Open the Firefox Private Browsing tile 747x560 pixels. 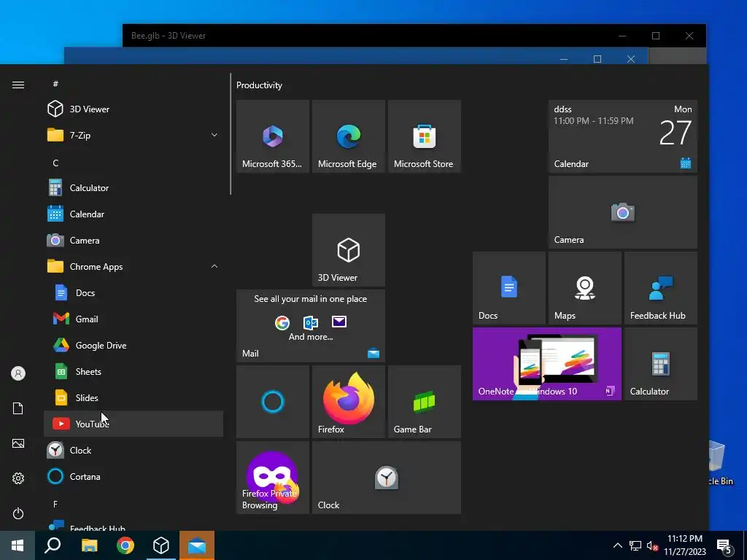[x=273, y=478]
